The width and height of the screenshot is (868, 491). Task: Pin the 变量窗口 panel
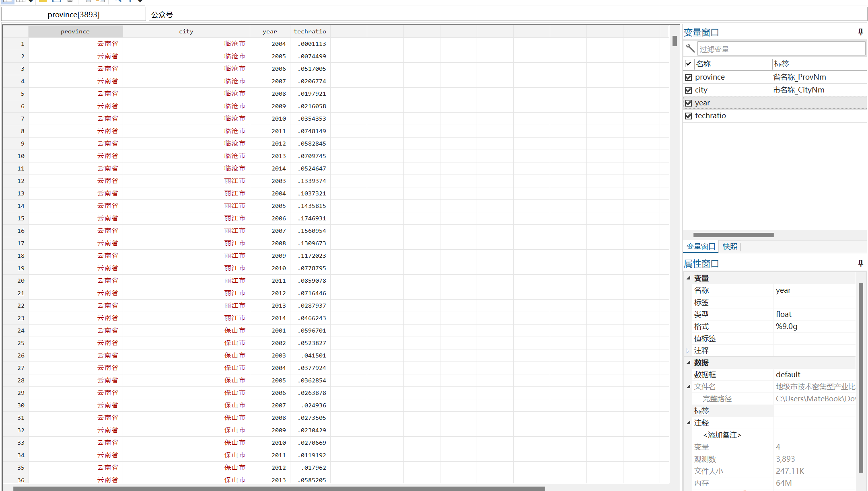[x=860, y=32]
